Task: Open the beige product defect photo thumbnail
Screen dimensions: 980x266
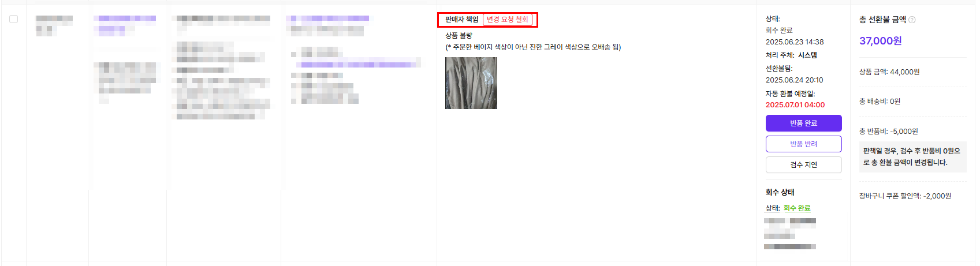Action: [x=471, y=83]
